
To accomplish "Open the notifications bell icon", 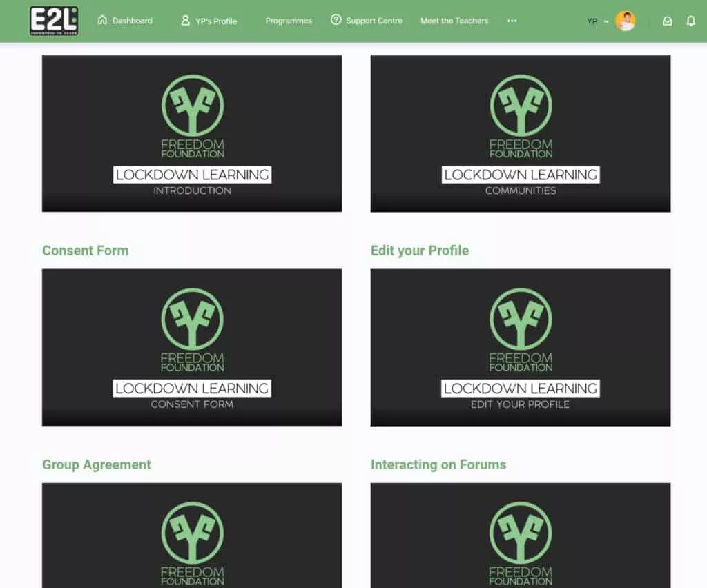I will pyautogui.click(x=690, y=21).
